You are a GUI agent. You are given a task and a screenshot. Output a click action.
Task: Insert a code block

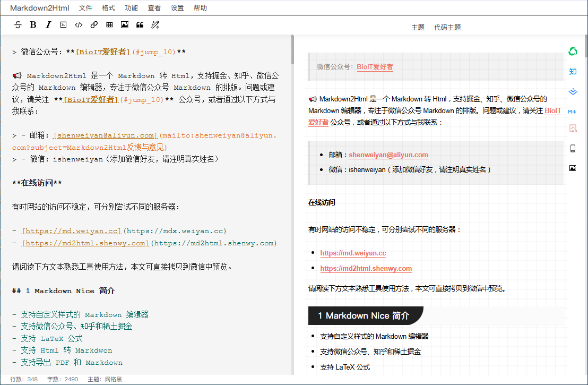(x=63, y=25)
